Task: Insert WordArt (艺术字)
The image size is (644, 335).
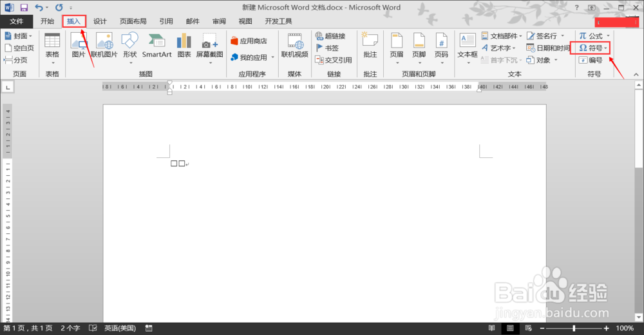Action: click(498, 48)
